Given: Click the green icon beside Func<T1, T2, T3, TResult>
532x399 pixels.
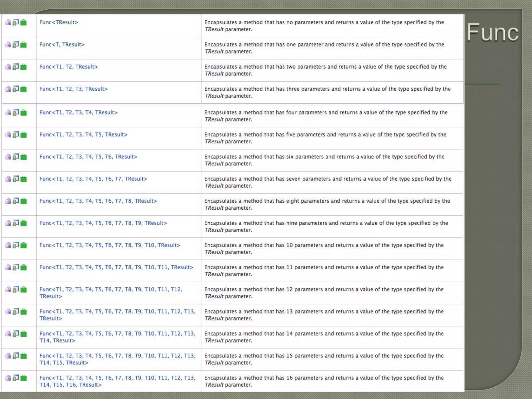Looking at the screenshot, I should pyautogui.click(x=23, y=89).
